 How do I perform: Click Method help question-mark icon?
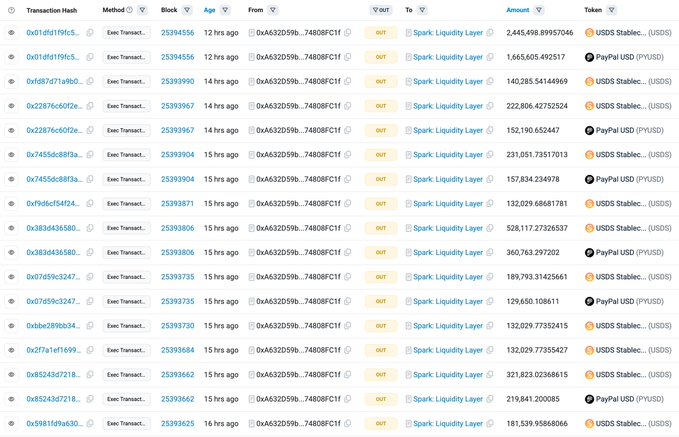pyautogui.click(x=129, y=10)
